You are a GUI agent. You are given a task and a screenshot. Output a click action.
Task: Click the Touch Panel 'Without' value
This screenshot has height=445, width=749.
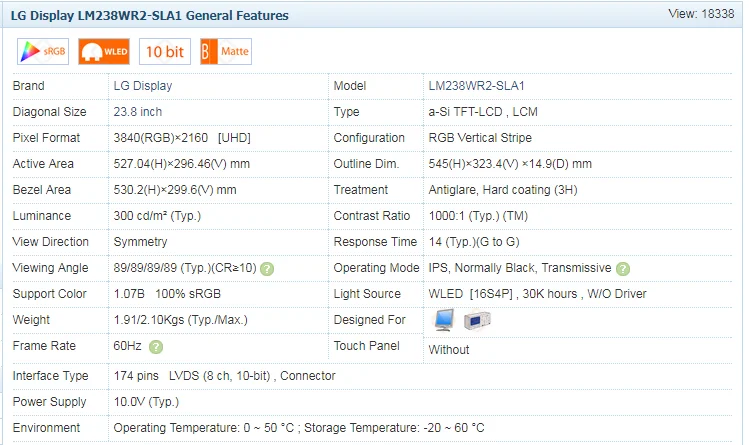[x=449, y=350]
